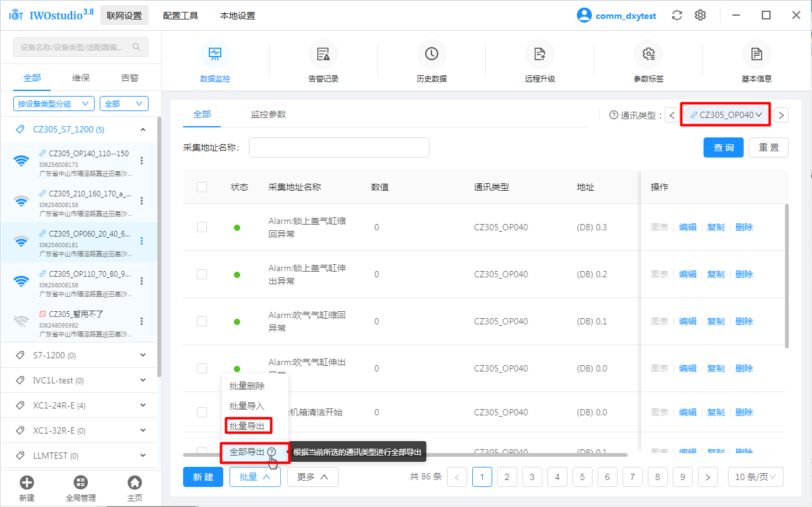Open the 告警记录 alarm records icon
This screenshot has width=812, height=507.
point(323,55)
